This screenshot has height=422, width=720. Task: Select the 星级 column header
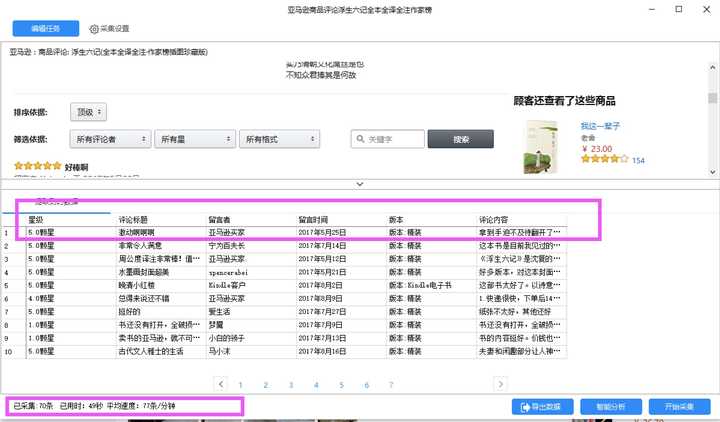(71, 220)
